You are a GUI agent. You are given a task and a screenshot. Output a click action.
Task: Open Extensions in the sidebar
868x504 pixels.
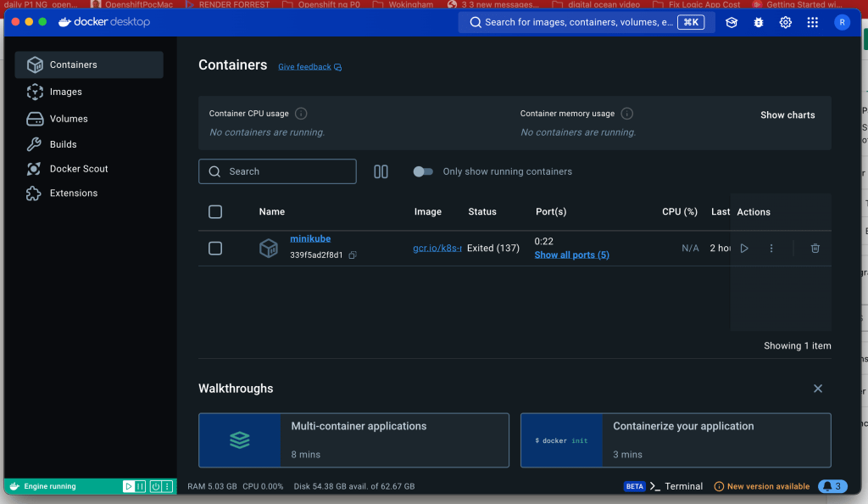point(89,193)
